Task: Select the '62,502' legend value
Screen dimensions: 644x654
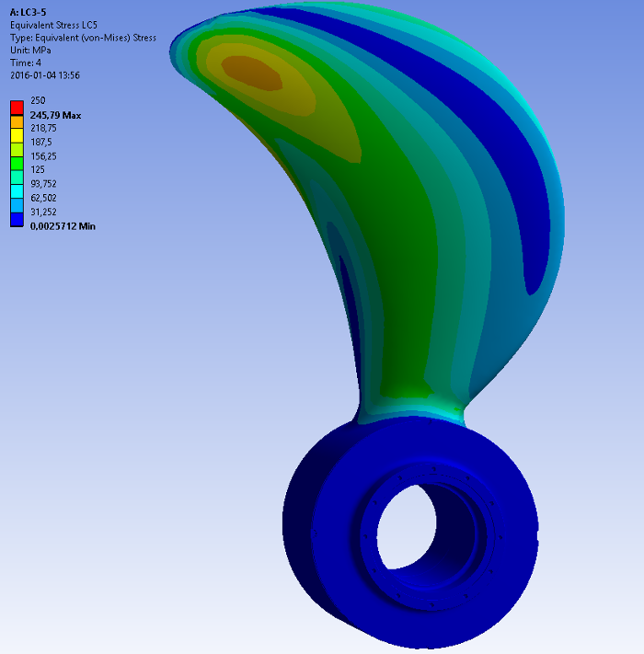Action: [x=43, y=198]
